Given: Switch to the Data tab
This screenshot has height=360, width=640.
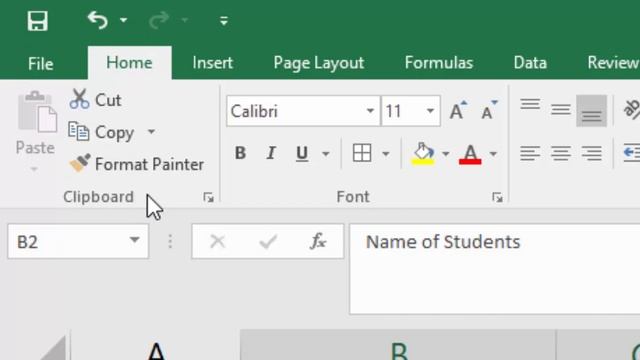Looking at the screenshot, I should [x=530, y=63].
